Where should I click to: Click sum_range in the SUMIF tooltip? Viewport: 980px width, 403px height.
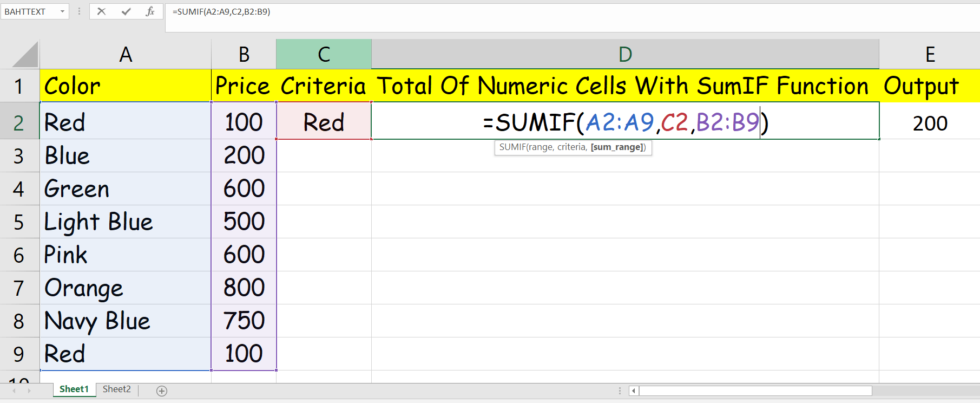(x=617, y=147)
